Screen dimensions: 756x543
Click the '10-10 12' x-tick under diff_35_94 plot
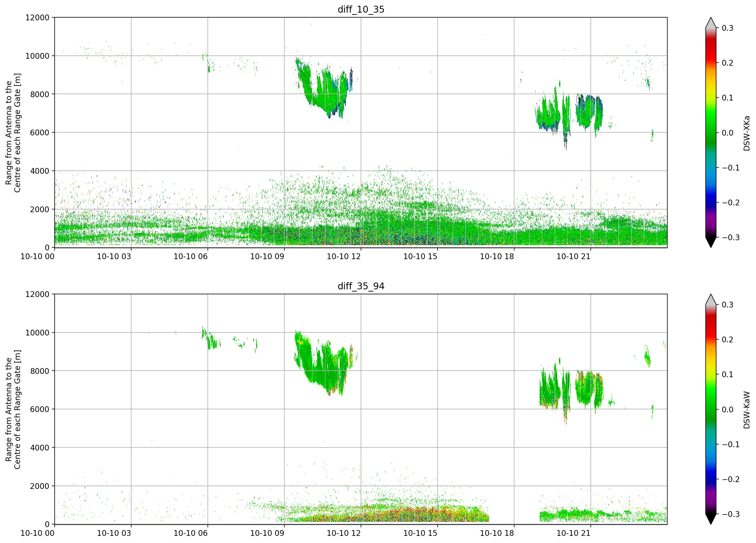point(344,533)
